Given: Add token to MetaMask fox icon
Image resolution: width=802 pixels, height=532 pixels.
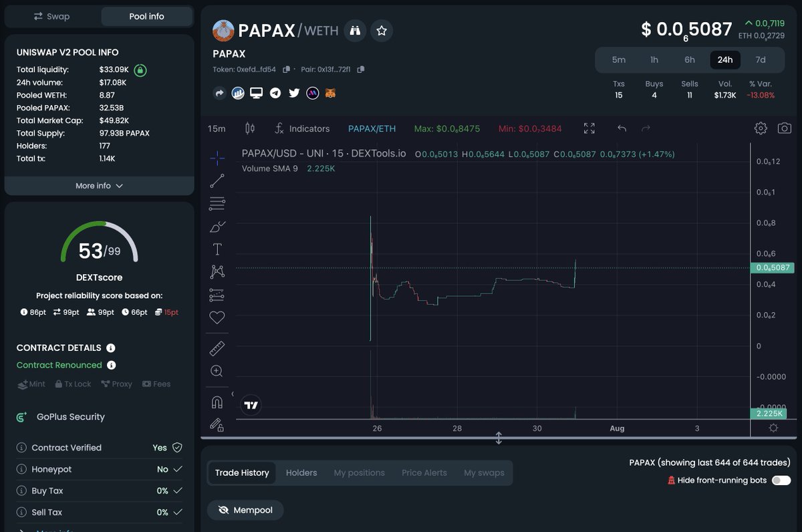Looking at the screenshot, I should 330,93.
